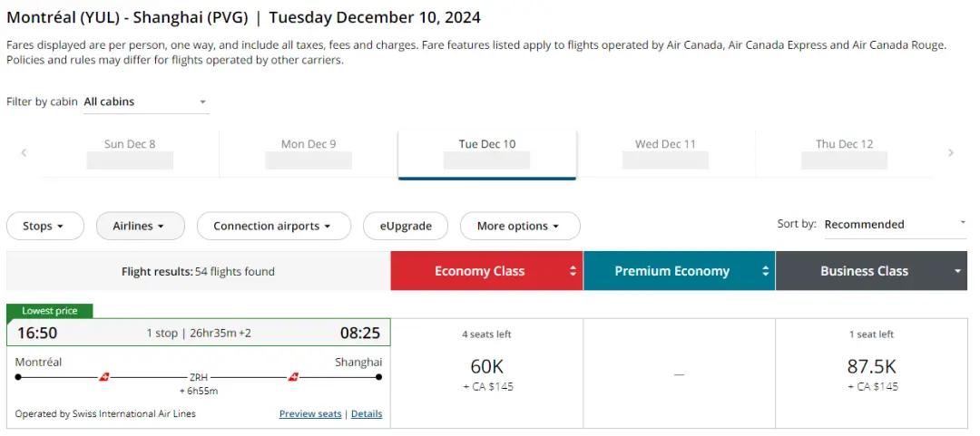
Task: Open the Preview seats link
Action: pyautogui.click(x=310, y=414)
